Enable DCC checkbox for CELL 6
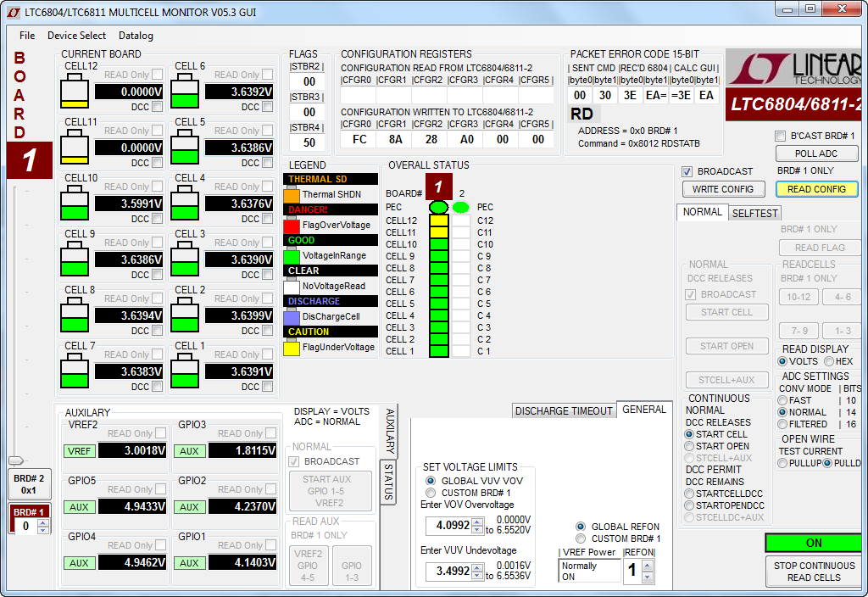Viewport: 868px width, 597px height. pyautogui.click(x=268, y=106)
